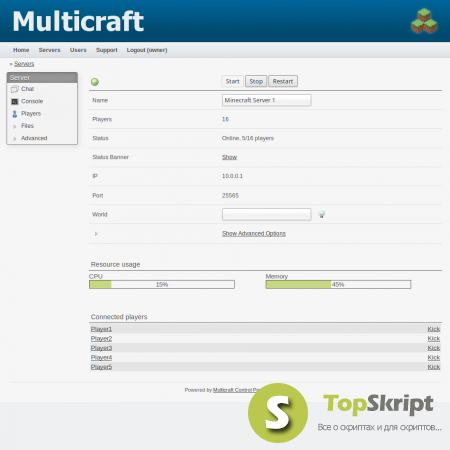Click the Servers breadcrumb link
Image resolution: width=450 pixels, height=450 pixels.
[x=24, y=64]
